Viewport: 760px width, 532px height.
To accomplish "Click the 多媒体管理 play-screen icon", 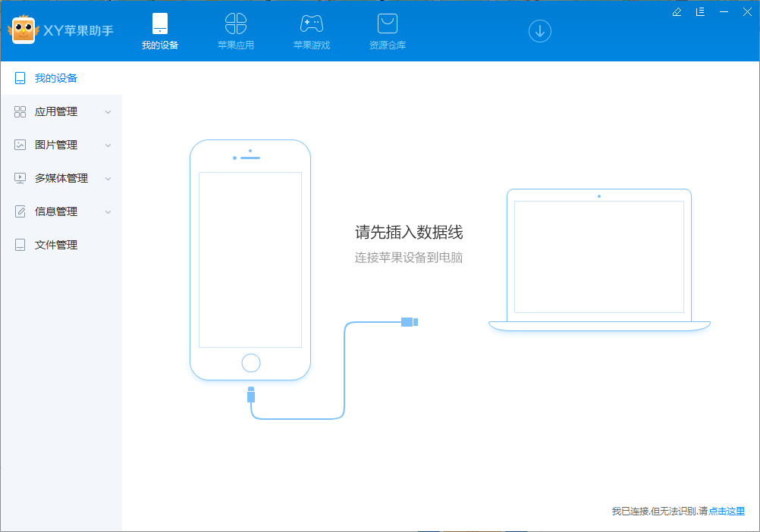I will [20, 178].
